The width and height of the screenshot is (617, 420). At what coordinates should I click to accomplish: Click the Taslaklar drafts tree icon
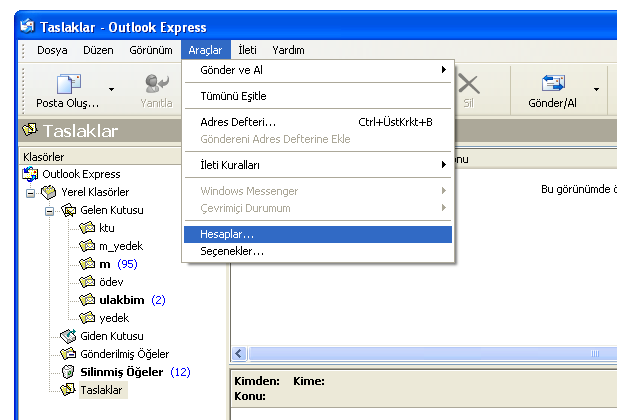tap(68, 390)
